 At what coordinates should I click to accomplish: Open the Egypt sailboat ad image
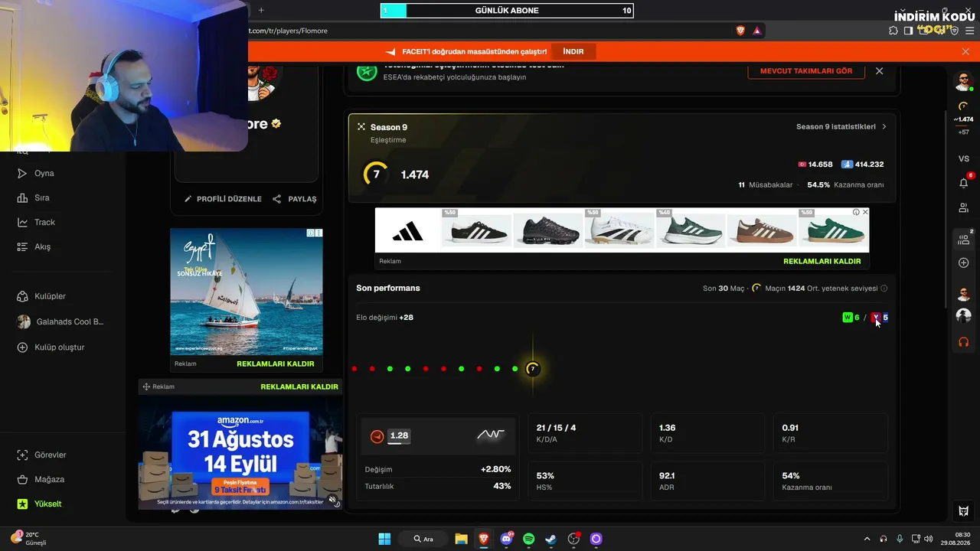(247, 292)
